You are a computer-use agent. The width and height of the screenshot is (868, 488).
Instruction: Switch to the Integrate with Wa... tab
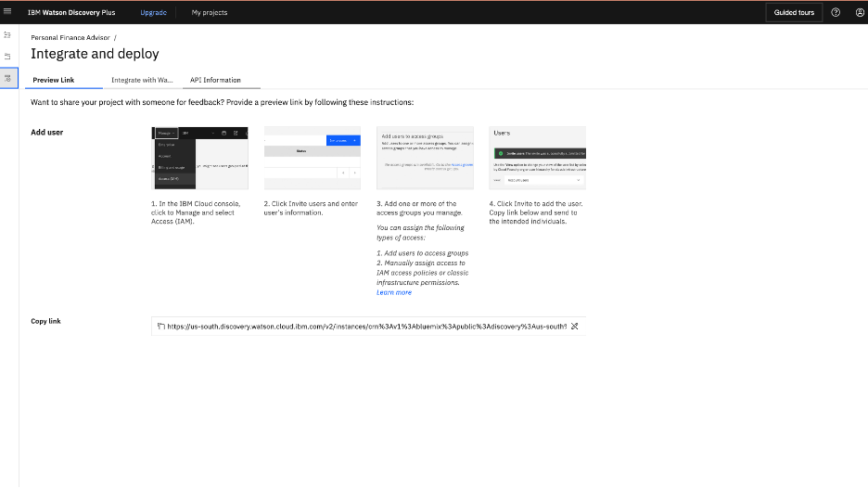142,80
